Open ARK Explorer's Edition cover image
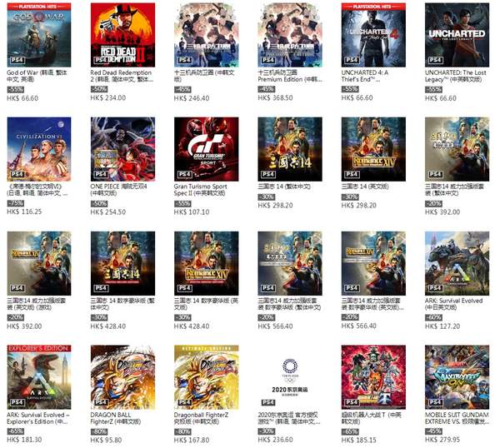Screen dimensions: 500x448 (x=39, y=377)
